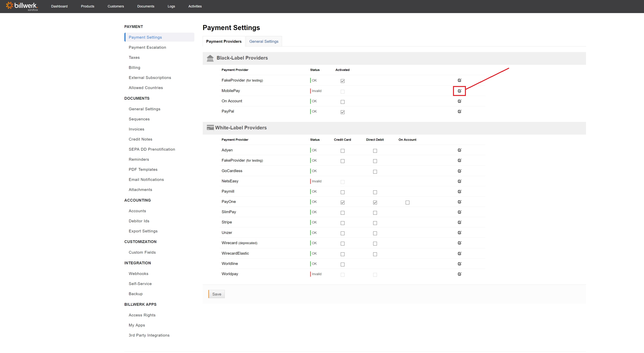Open Debitor Ids under Accounting

point(139,221)
